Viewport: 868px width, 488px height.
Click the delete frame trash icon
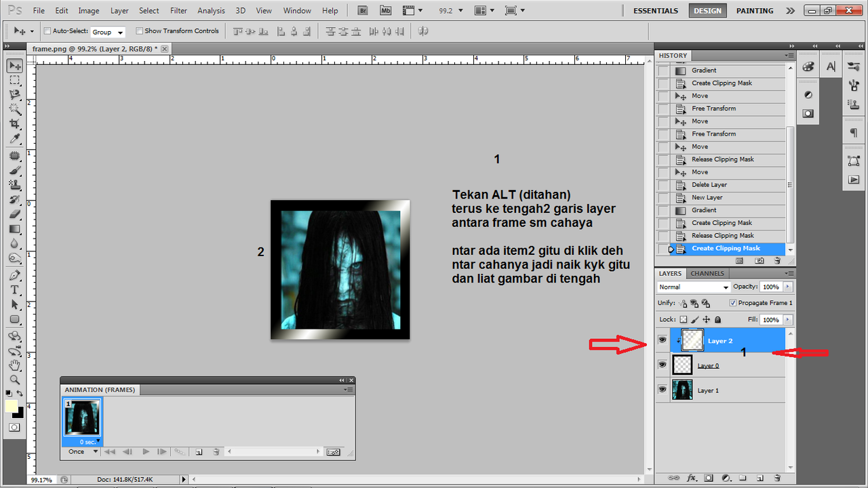[216, 451]
